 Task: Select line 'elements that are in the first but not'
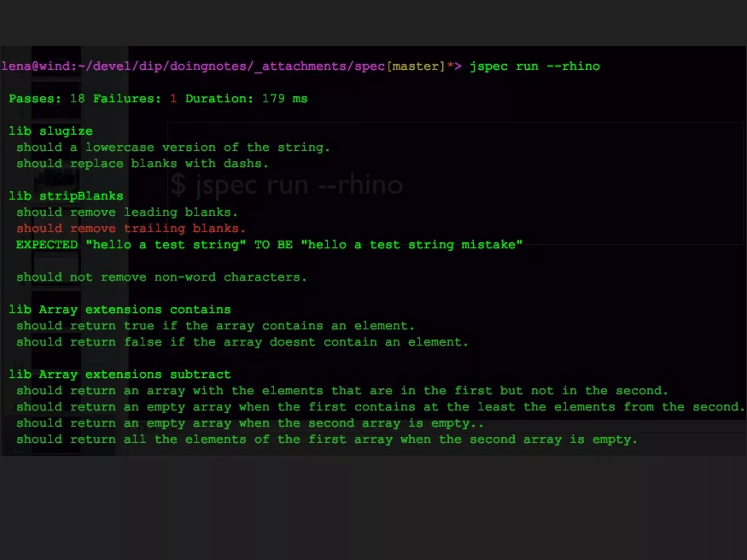[342, 391]
